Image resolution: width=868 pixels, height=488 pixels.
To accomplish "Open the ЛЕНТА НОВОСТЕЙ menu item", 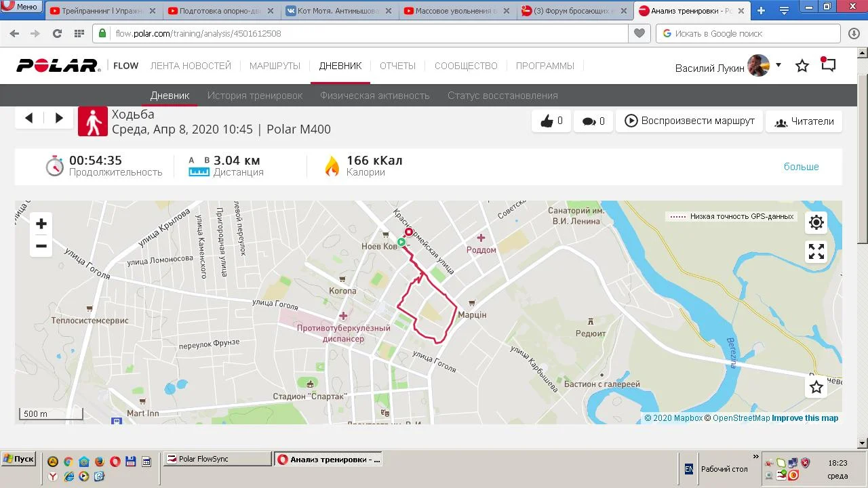I will 191,66.
